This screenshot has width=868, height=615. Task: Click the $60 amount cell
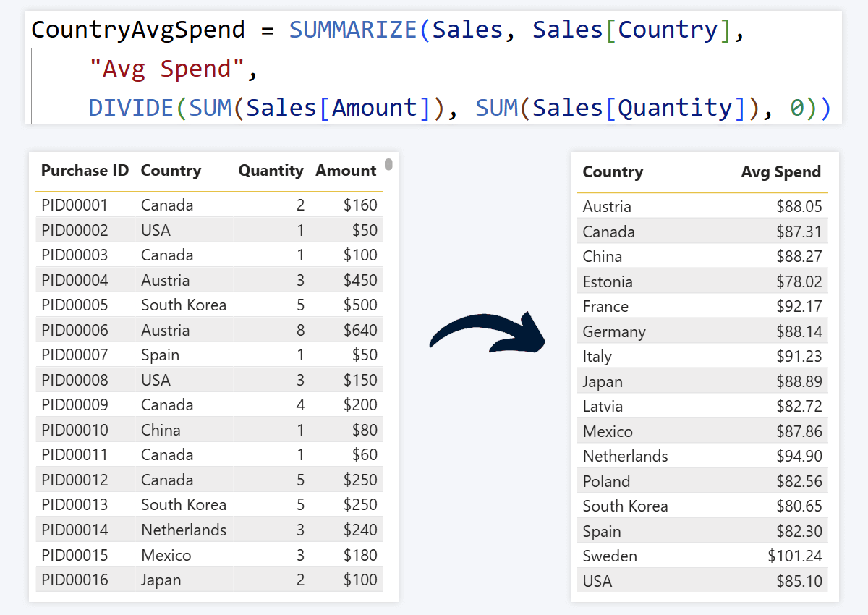[x=365, y=455]
